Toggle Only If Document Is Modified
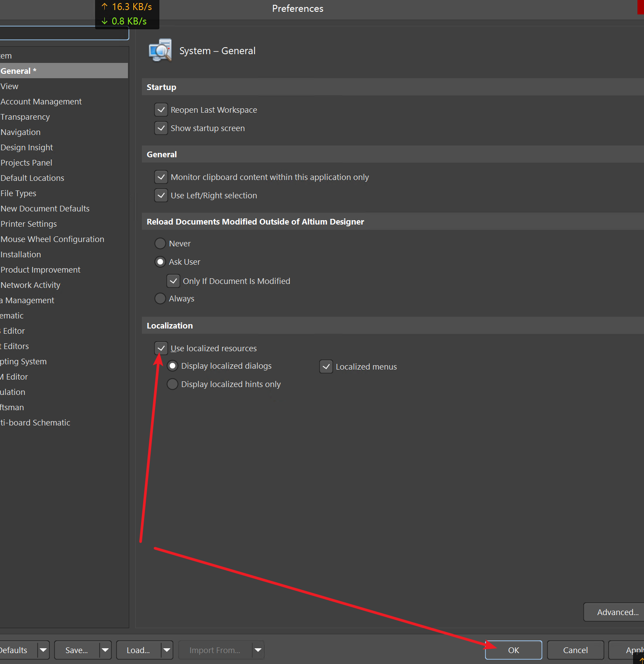Image resolution: width=644 pixels, height=664 pixels. click(x=173, y=281)
